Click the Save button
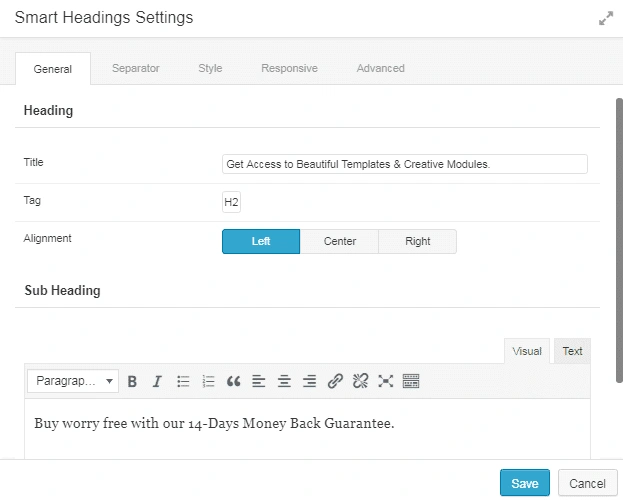Image resolution: width=623 pixels, height=504 pixels. click(x=524, y=483)
